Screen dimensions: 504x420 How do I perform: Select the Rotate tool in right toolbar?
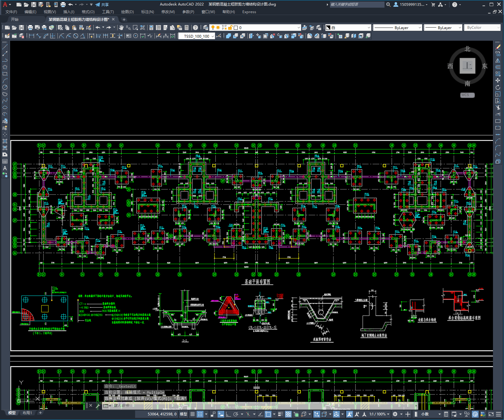498,87
